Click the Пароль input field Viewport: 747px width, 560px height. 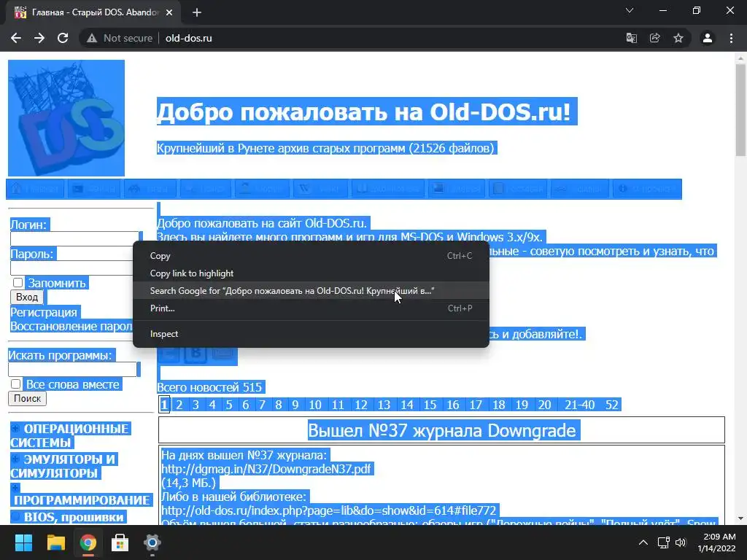pyautogui.click(x=72, y=268)
